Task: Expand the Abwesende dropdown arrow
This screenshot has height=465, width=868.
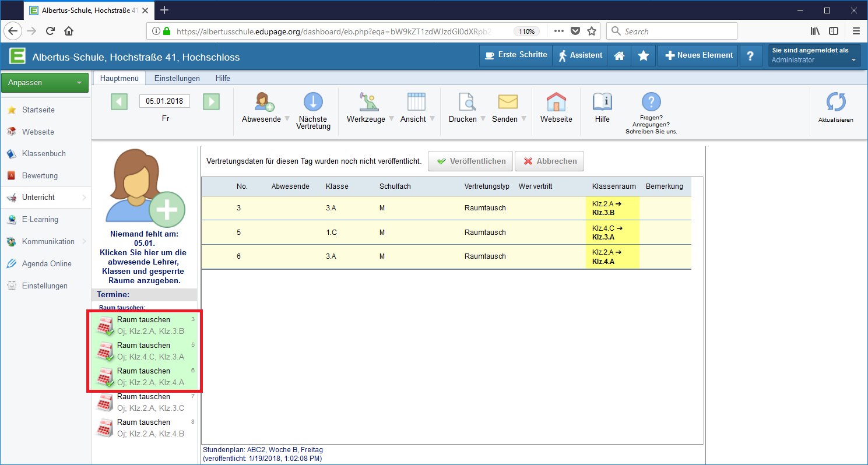Action: pos(287,119)
